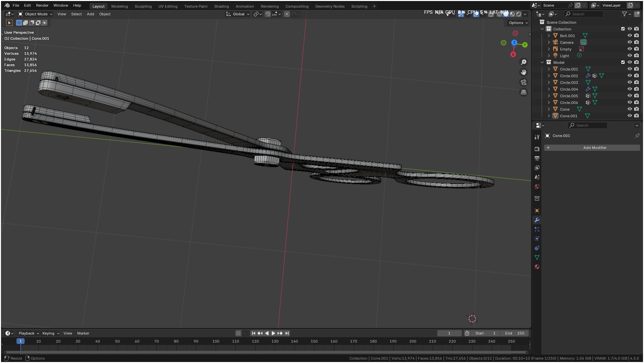Open the Render properties tab

pyautogui.click(x=537, y=149)
